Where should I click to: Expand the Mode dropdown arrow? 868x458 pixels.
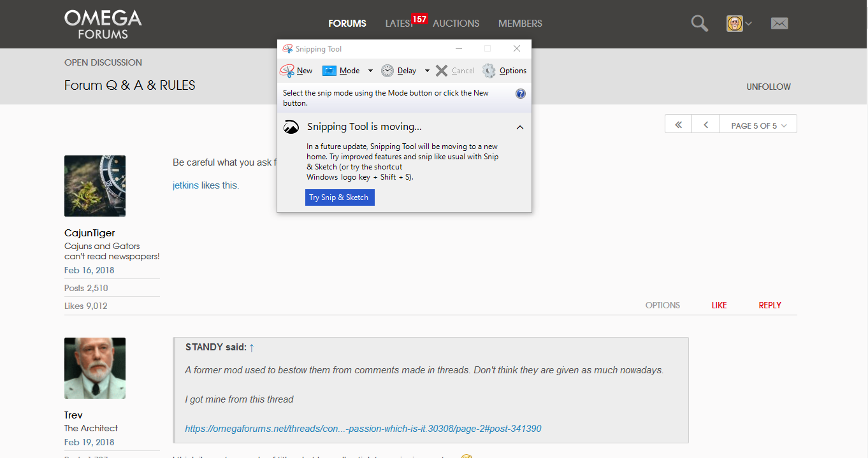pyautogui.click(x=370, y=71)
